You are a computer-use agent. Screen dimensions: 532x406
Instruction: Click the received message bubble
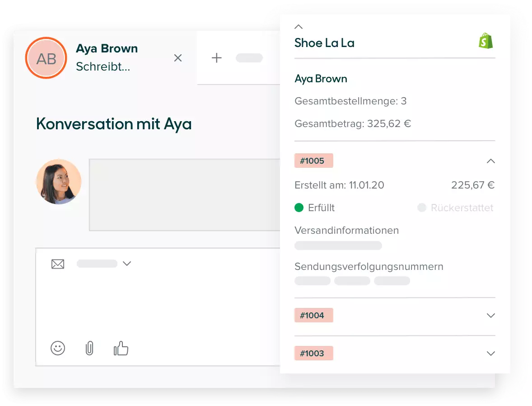(185, 195)
